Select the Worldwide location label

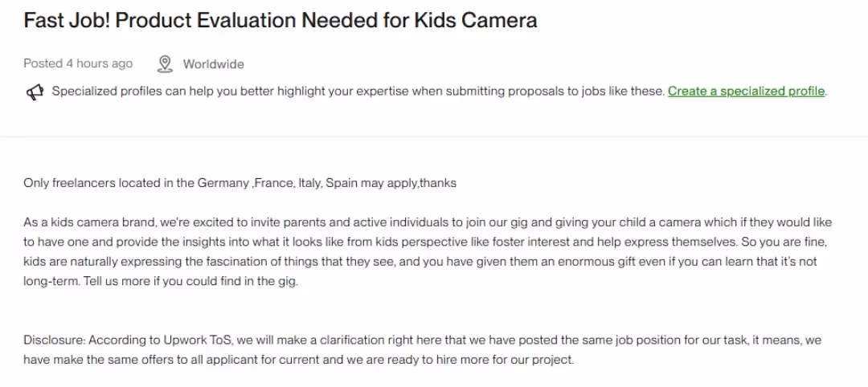213,64
